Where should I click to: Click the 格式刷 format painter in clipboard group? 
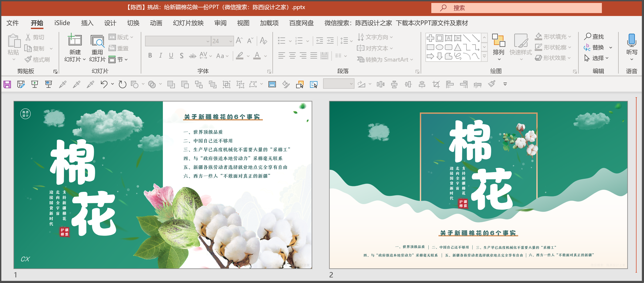(x=37, y=59)
